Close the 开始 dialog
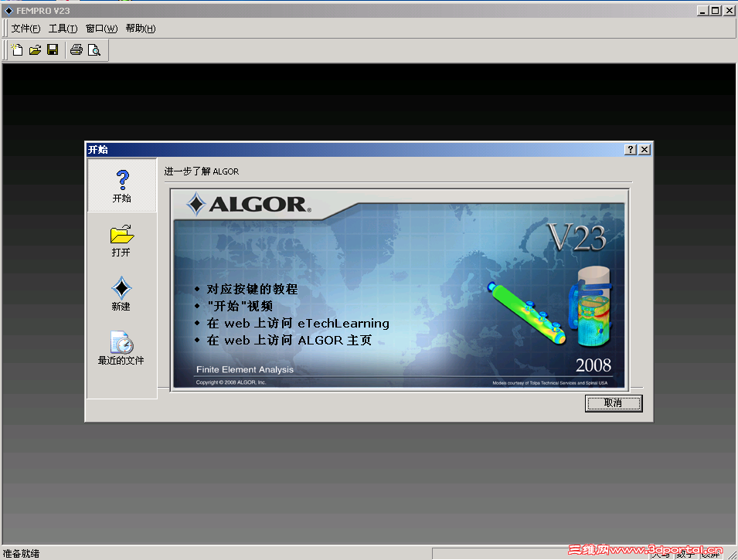 [x=644, y=150]
